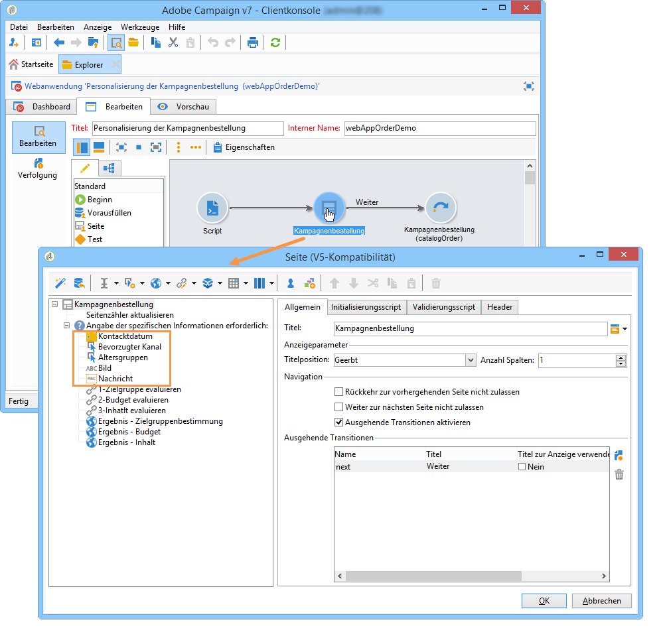Check 'Rückkehr zur vorhergehenden Seite nicht zulassen'
The height and width of the screenshot is (644, 665).
[338, 392]
